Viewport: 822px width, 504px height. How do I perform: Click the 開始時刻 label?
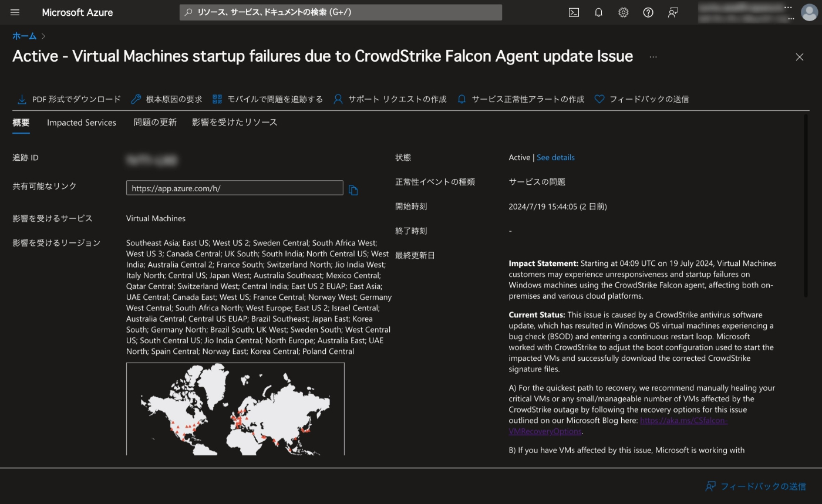(411, 207)
